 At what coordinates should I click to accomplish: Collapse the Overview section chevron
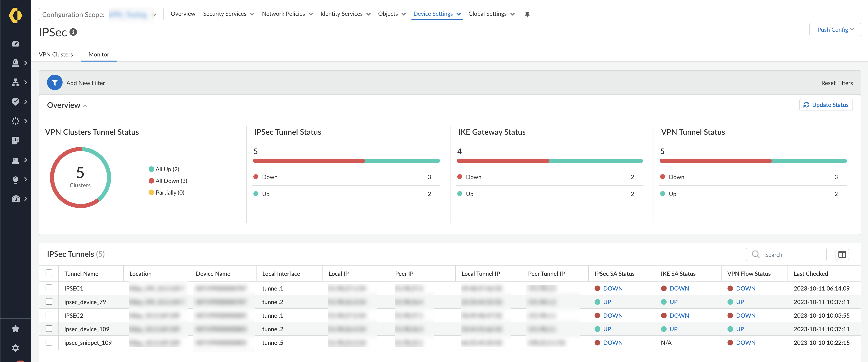[x=85, y=106]
